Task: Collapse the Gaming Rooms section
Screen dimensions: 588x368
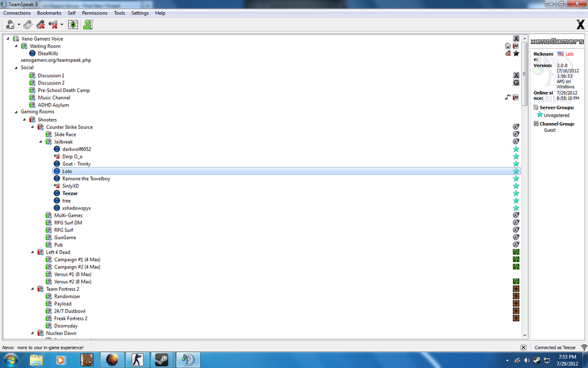Action: 16,112
